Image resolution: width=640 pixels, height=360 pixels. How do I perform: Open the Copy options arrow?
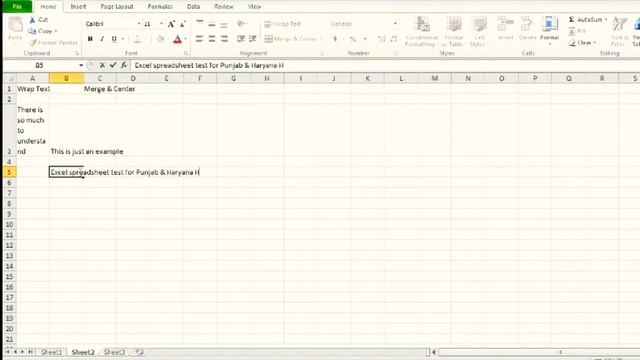click(x=56, y=31)
